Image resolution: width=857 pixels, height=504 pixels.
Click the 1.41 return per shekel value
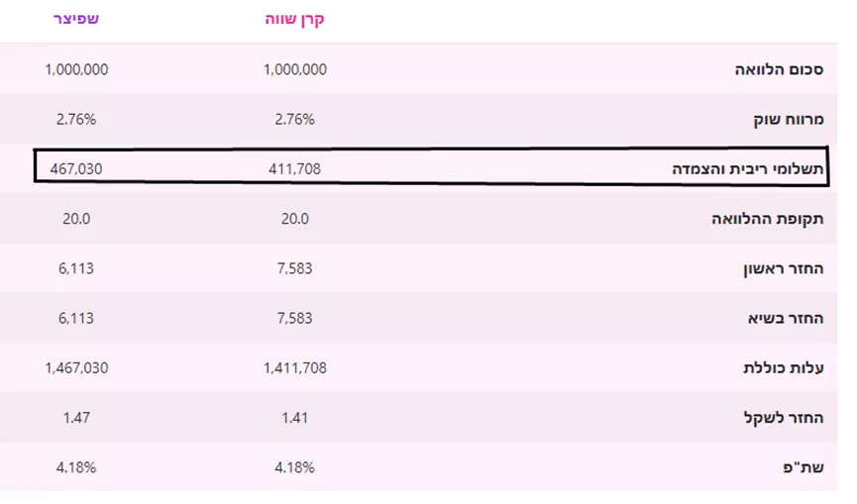pyautogui.click(x=294, y=418)
